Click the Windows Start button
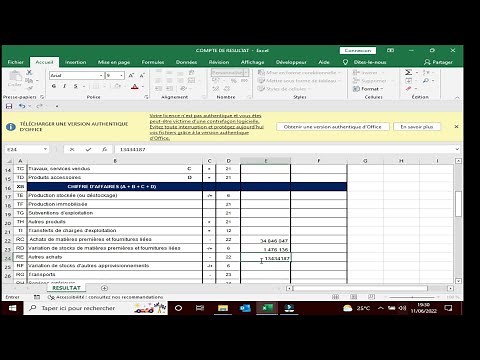This screenshot has width=480, height=360. point(12,308)
